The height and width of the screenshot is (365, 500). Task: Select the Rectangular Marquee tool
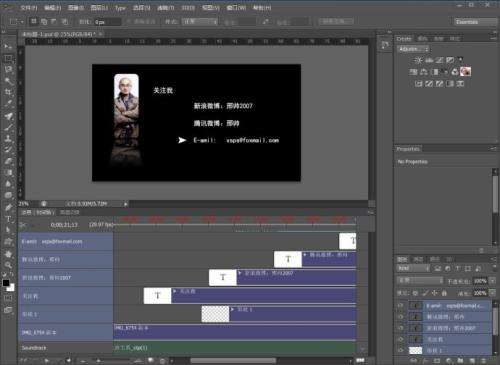(8, 58)
